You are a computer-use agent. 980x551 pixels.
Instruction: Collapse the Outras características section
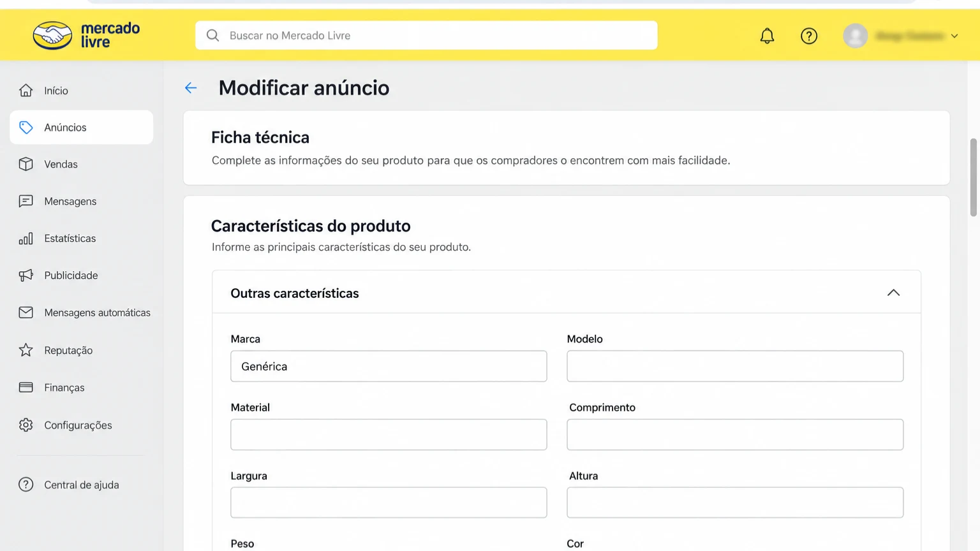point(893,293)
